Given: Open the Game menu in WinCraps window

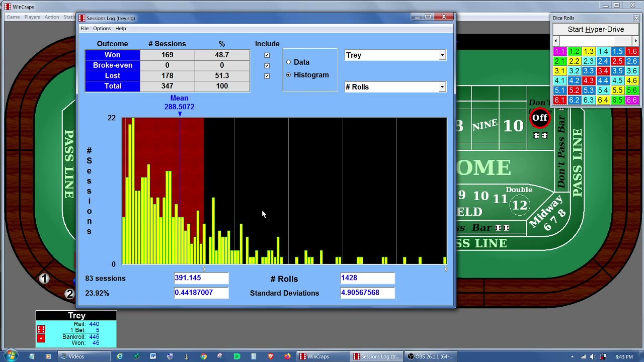Looking at the screenshot, I should click(13, 17).
